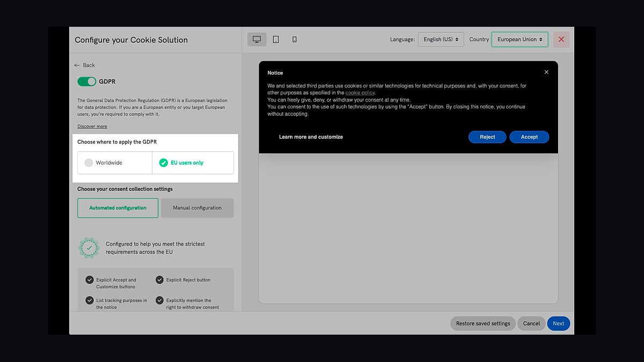This screenshot has width=644, height=362.
Task: Click the 'Notice' banner title
Action: click(275, 73)
